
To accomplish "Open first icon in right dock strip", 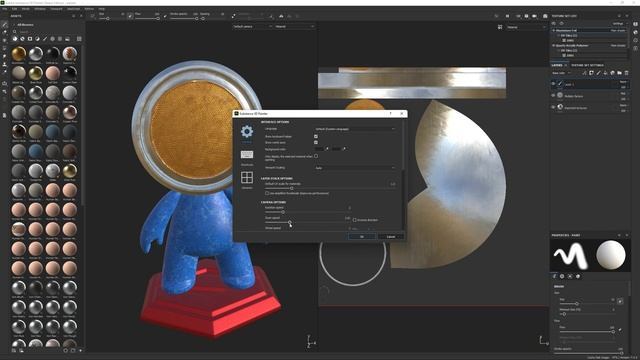I will pyautogui.click(x=636, y=24).
